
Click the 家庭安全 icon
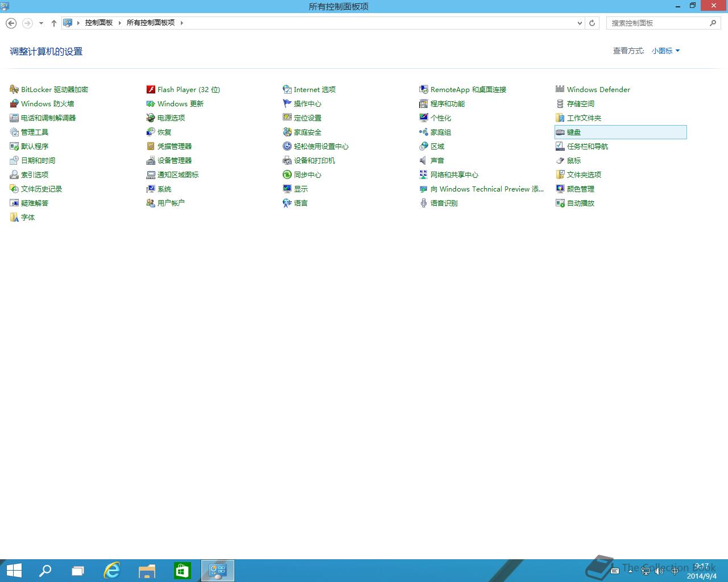pyautogui.click(x=287, y=132)
